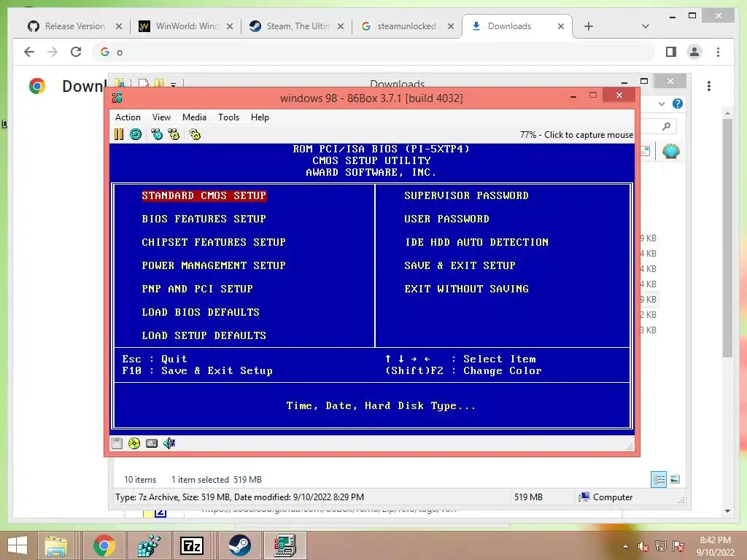
Task: Click the 86Box app icon in title bar
Action: [x=117, y=98]
